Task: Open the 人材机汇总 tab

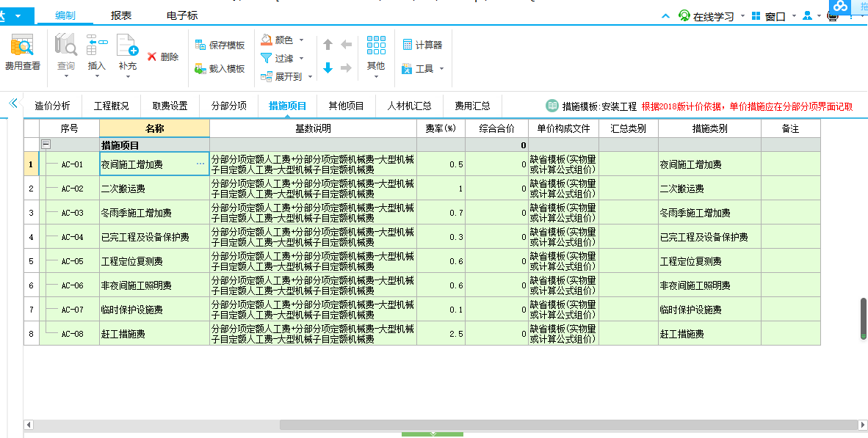Action: click(x=409, y=106)
